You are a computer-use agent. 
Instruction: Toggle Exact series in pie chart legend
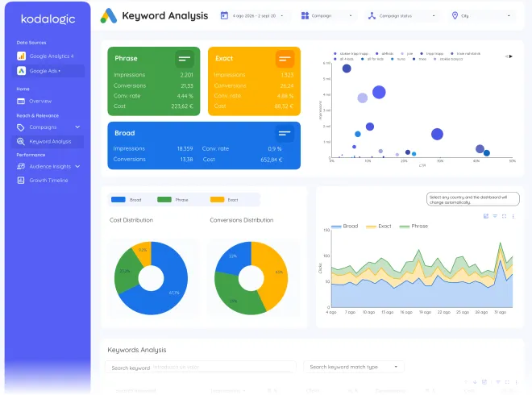point(224,200)
